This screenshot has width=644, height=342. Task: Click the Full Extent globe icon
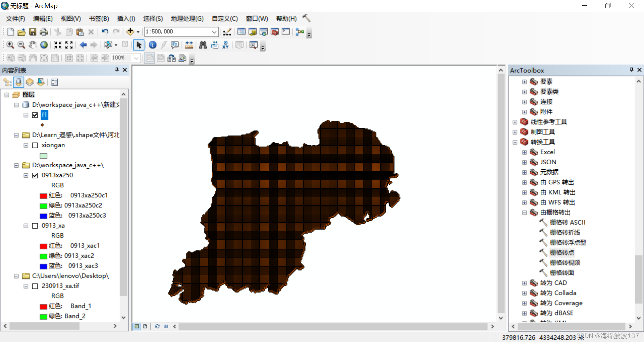point(44,45)
